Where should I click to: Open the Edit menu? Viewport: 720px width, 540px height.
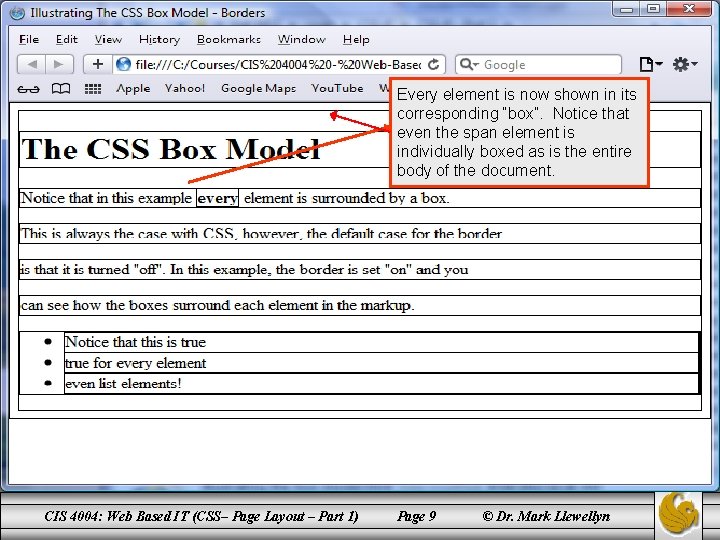(x=67, y=39)
